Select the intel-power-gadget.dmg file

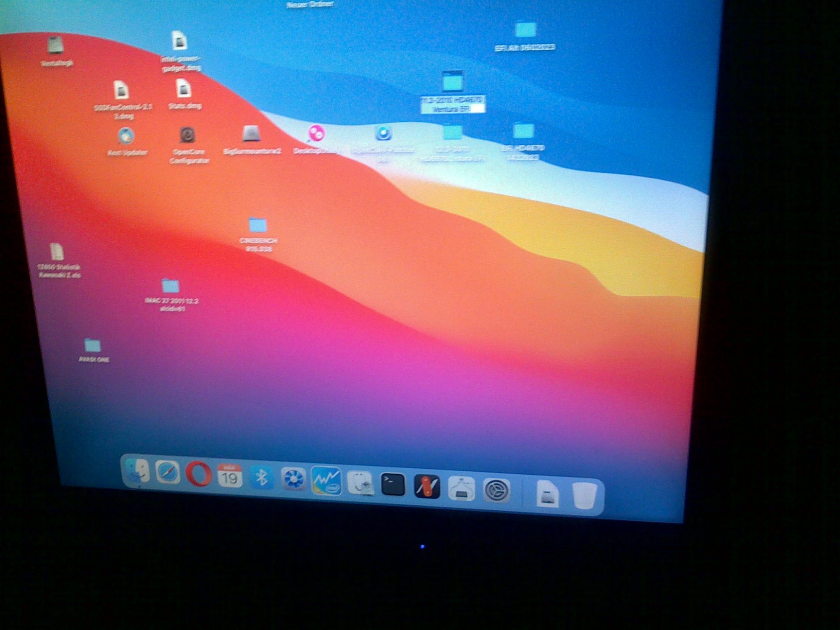pyautogui.click(x=180, y=41)
